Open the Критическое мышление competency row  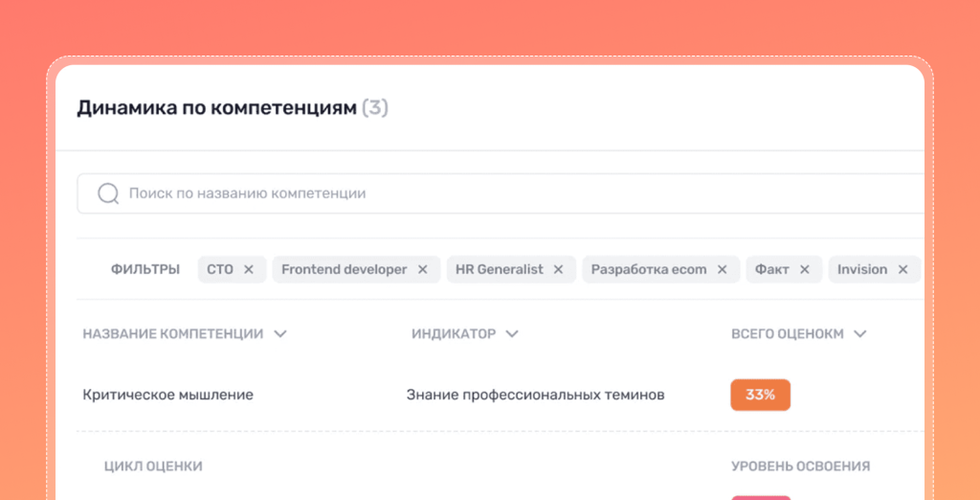tap(168, 395)
